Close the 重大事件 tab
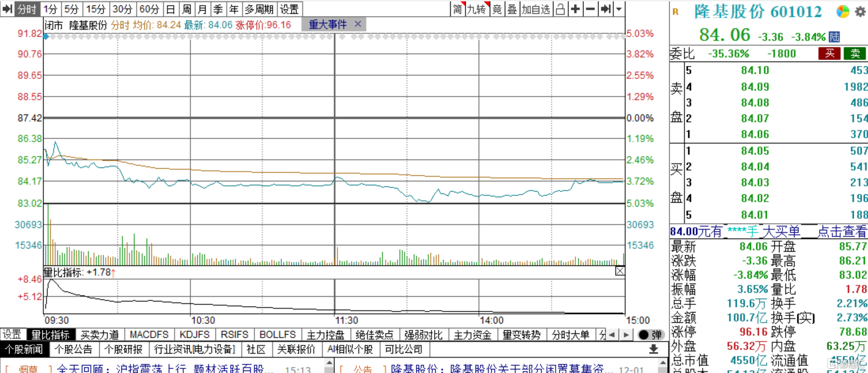 (358, 24)
